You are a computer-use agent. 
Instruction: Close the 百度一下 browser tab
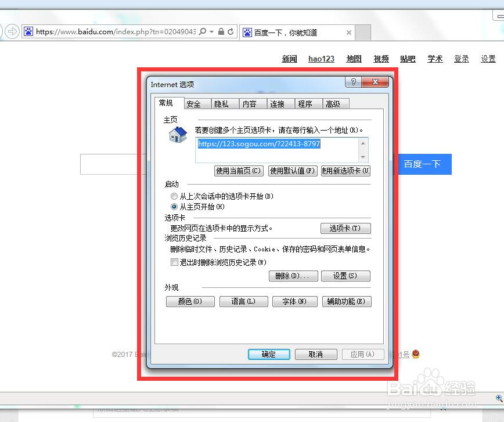[349, 33]
